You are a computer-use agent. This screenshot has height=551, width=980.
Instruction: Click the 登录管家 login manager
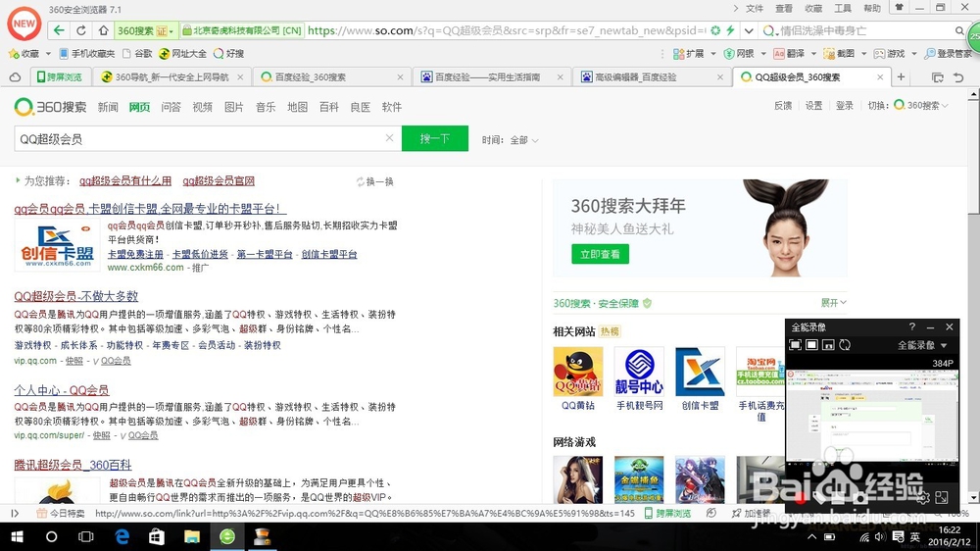[x=948, y=54]
